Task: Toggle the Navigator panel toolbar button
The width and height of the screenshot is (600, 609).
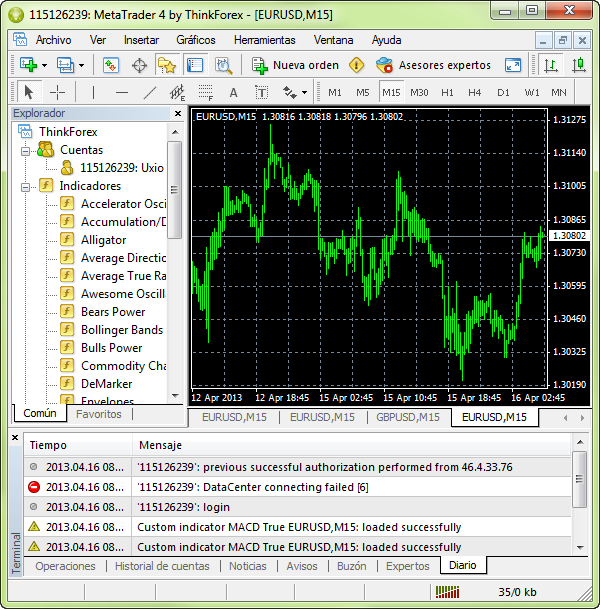Action: click(x=167, y=65)
